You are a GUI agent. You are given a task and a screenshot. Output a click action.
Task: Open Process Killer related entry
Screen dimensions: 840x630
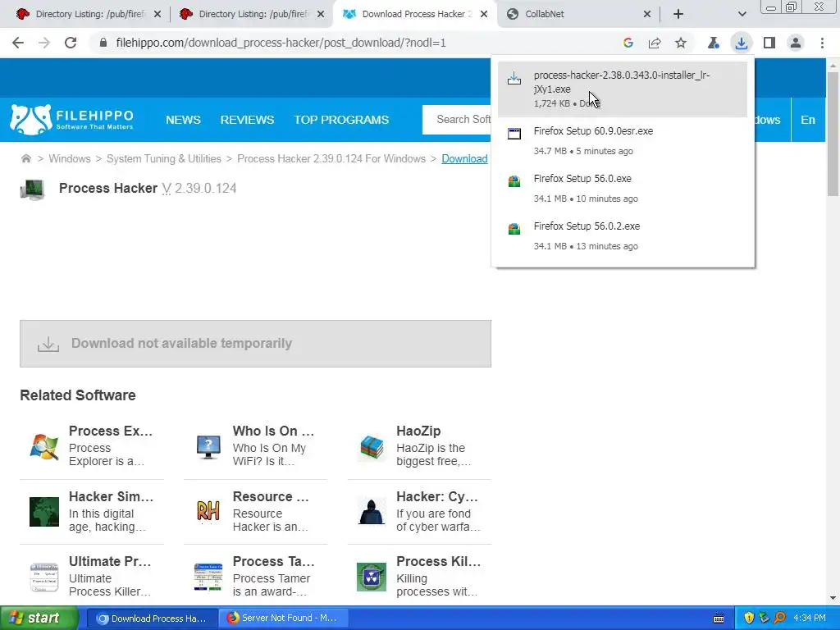click(419, 577)
